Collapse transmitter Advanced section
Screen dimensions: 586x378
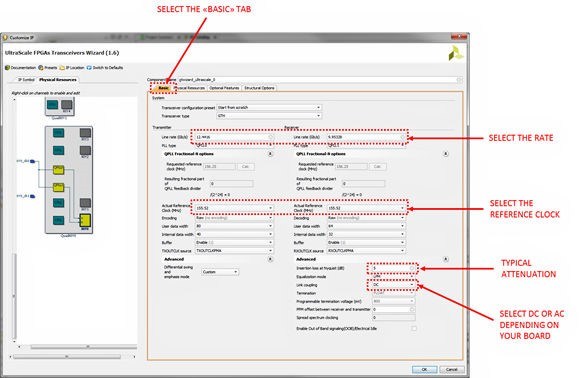pyautogui.click(x=270, y=259)
